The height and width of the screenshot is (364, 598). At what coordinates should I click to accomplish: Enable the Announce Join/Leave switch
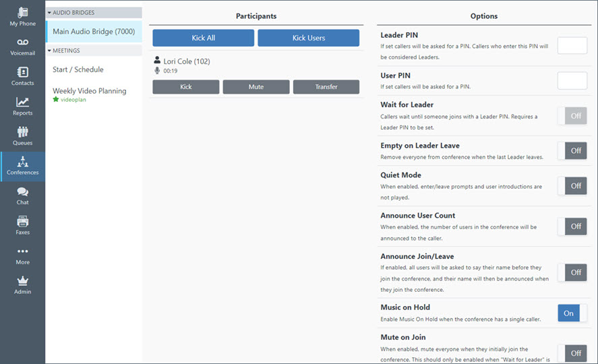572,272
